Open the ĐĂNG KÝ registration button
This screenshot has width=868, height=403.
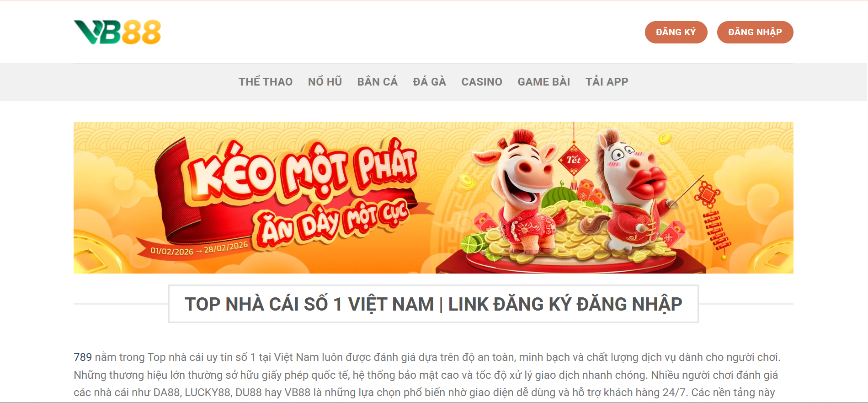[676, 32]
